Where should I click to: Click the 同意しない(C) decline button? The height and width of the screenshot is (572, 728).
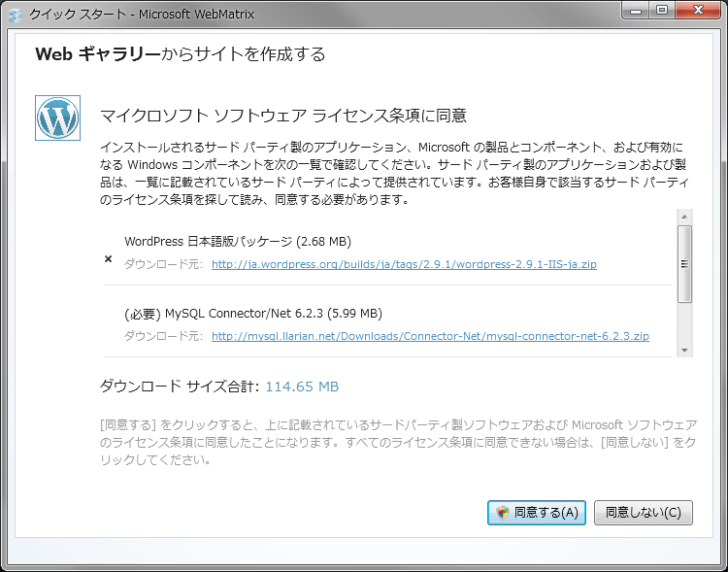point(644,513)
